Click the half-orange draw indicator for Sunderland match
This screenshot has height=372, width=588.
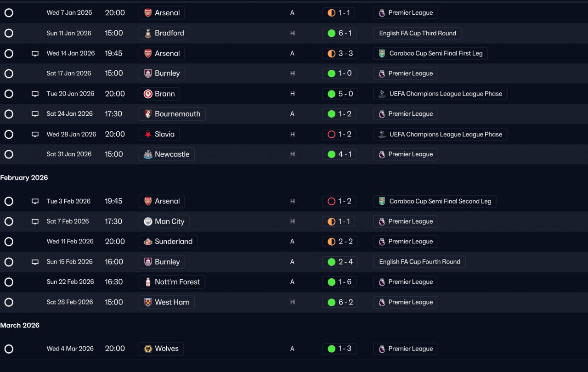pyautogui.click(x=331, y=242)
